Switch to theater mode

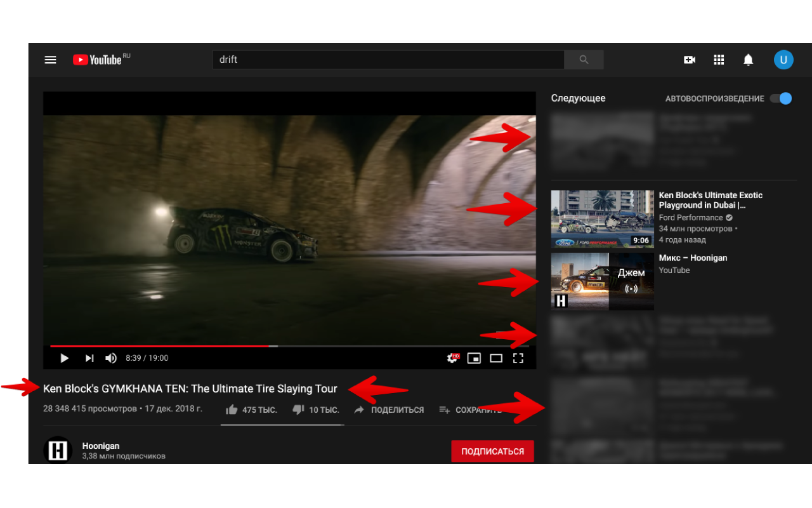tap(496, 358)
